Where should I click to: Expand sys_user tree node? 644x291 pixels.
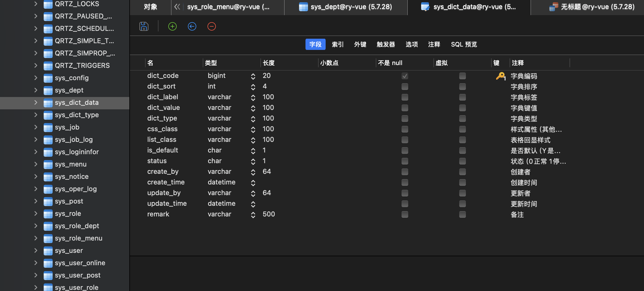point(36,251)
